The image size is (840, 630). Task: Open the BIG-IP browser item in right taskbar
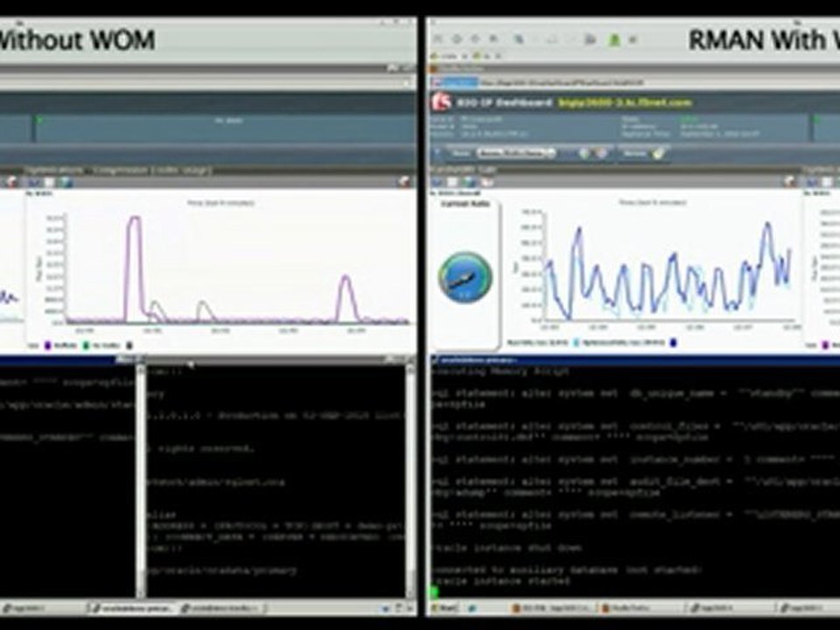tap(552, 608)
